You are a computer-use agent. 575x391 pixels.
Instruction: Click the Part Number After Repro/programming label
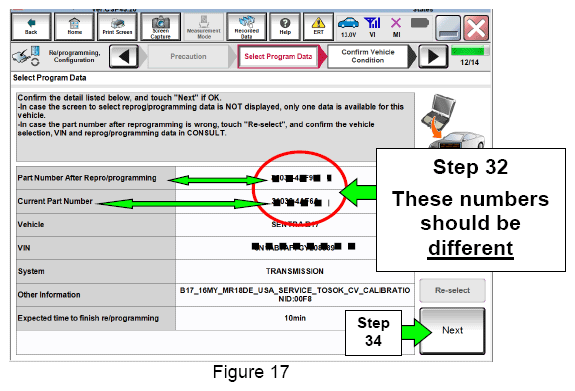pyautogui.click(x=87, y=178)
